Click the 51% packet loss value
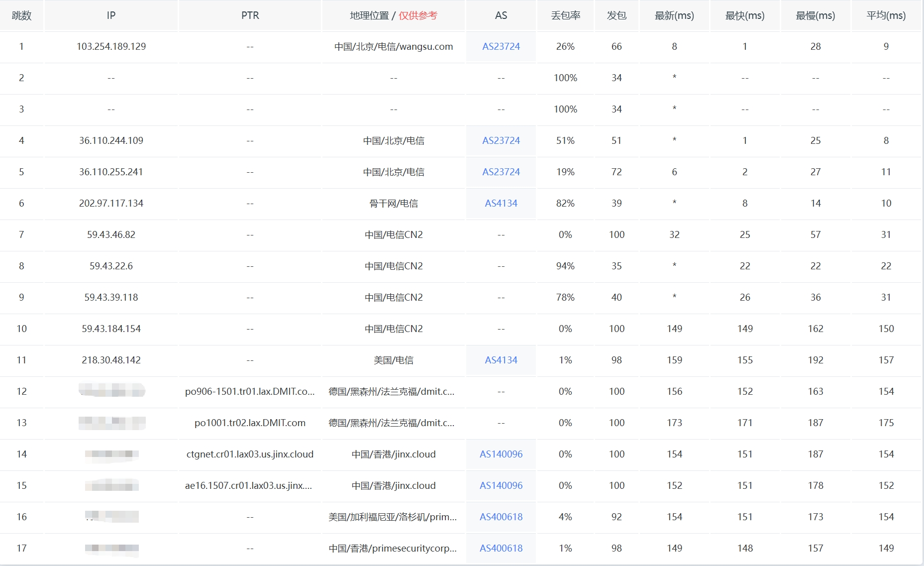This screenshot has width=924, height=566. [565, 140]
